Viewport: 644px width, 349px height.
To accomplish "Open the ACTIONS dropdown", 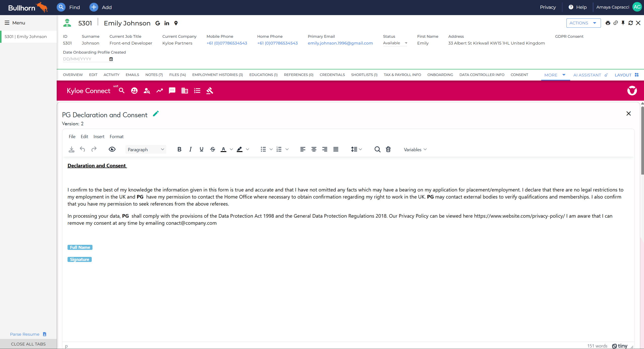I will point(583,23).
